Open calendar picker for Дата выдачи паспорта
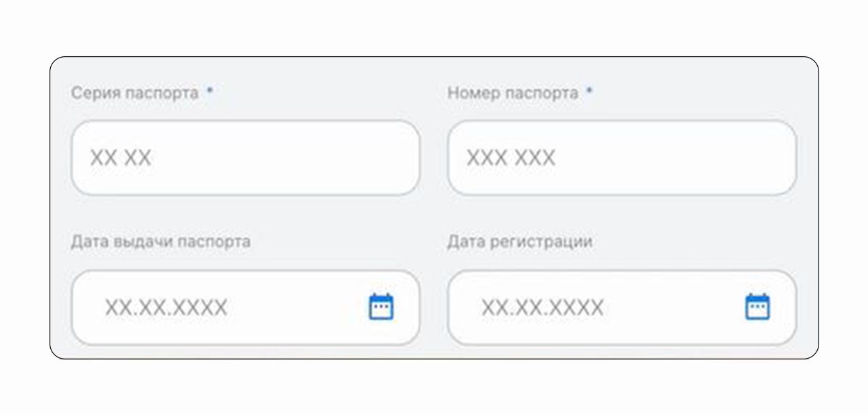Screen dimensions: 868x415 pyautogui.click(x=381, y=307)
